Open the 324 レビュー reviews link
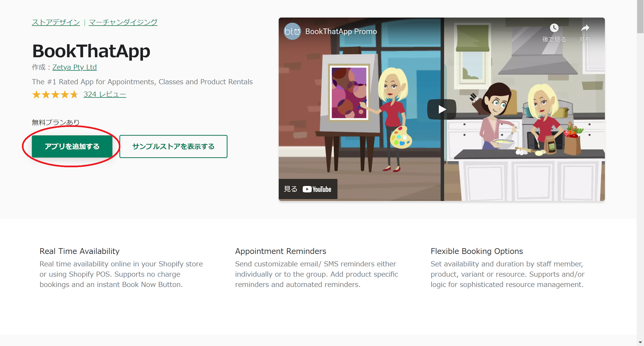This screenshot has height=346, width=644. coord(105,94)
